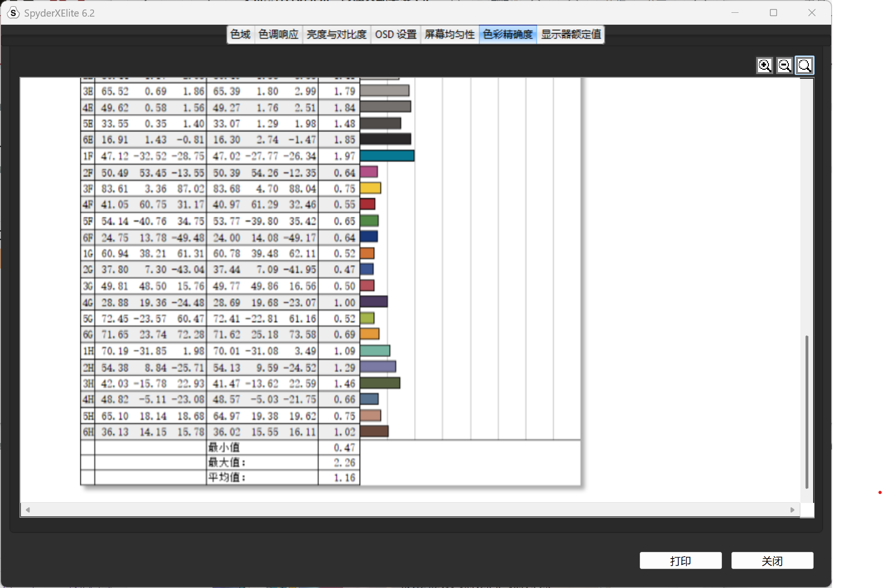Click the horizontal scrollbar right arrow
The width and height of the screenshot is (882, 588).
[x=792, y=510]
